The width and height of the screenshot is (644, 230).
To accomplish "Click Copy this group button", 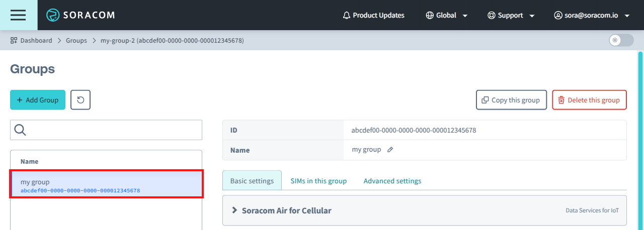I will (x=511, y=100).
